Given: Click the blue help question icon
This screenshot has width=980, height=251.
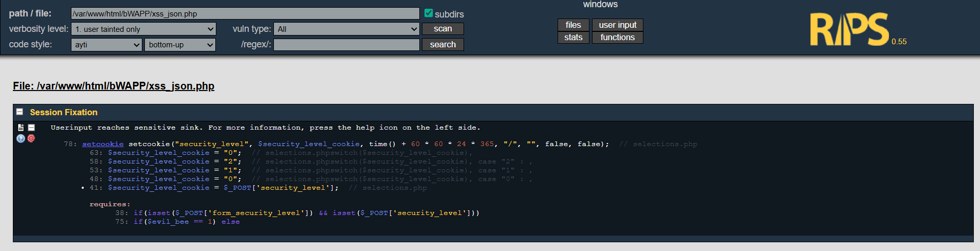Looking at the screenshot, I should [21, 138].
